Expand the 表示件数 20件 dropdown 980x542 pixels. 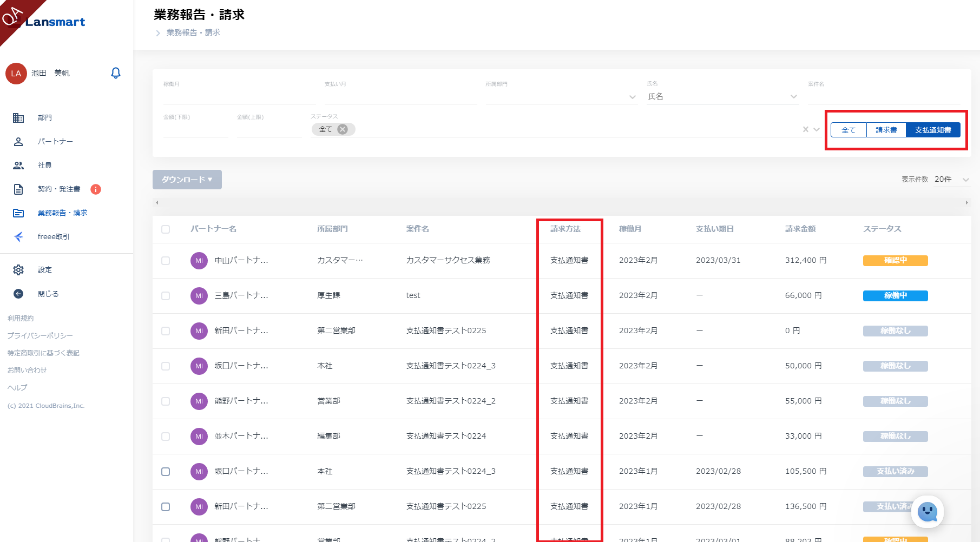pos(951,180)
